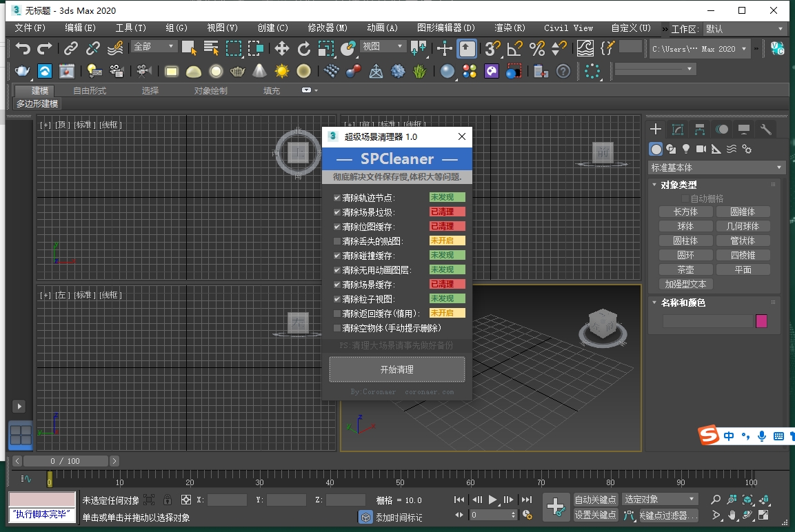Open the 全部 selection filter dropdown
795x532 pixels.
pos(154,47)
